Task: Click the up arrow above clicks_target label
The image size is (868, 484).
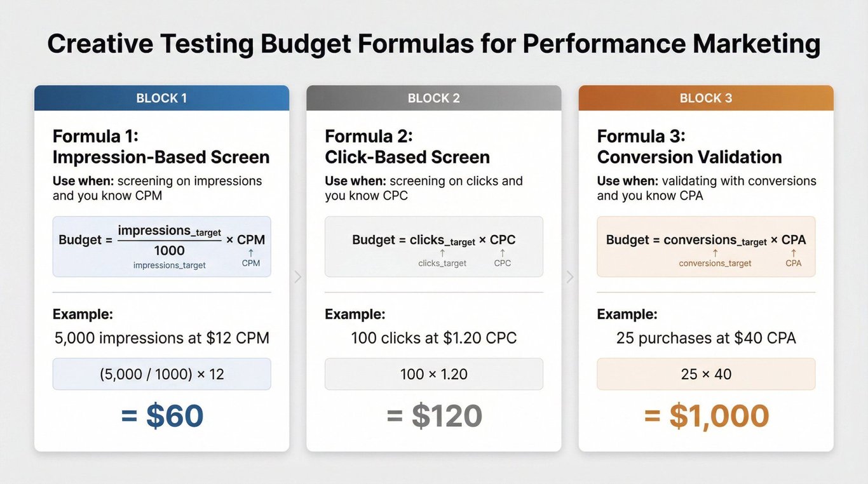Action: click(442, 253)
